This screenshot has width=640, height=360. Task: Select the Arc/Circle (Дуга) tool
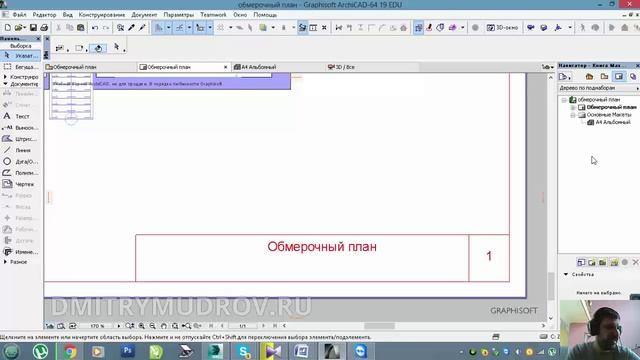20,162
